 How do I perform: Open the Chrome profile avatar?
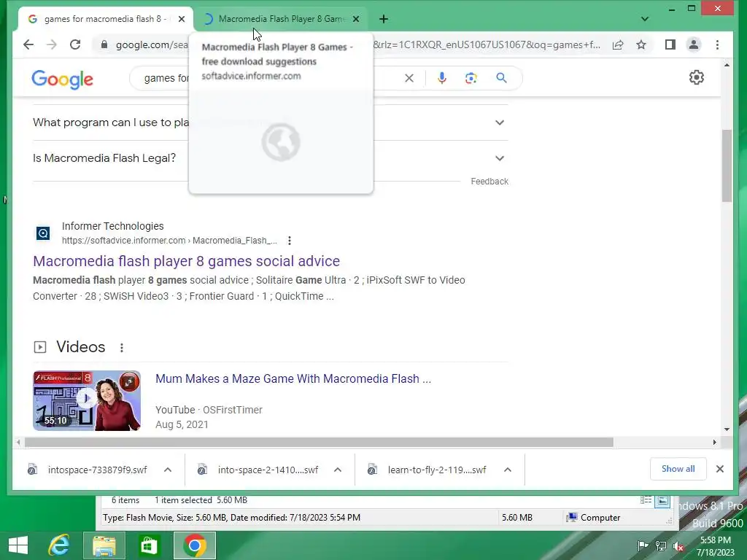[x=694, y=44]
